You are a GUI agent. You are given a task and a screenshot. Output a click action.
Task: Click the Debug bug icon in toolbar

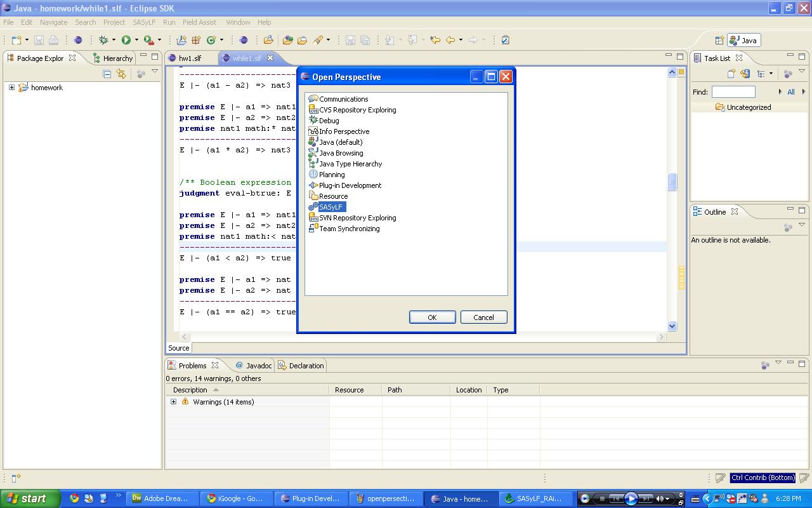click(103, 40)
